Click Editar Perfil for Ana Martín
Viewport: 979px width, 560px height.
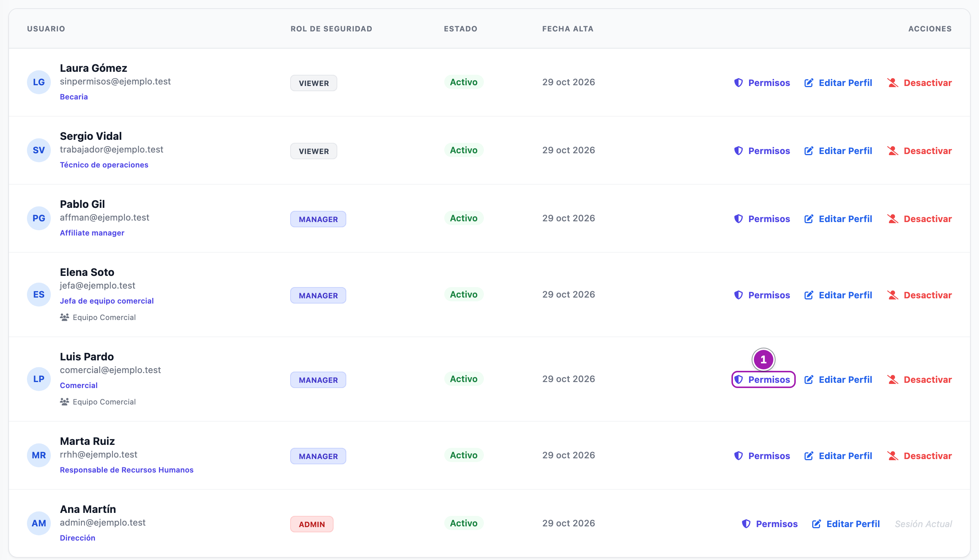tap(846, 524)
